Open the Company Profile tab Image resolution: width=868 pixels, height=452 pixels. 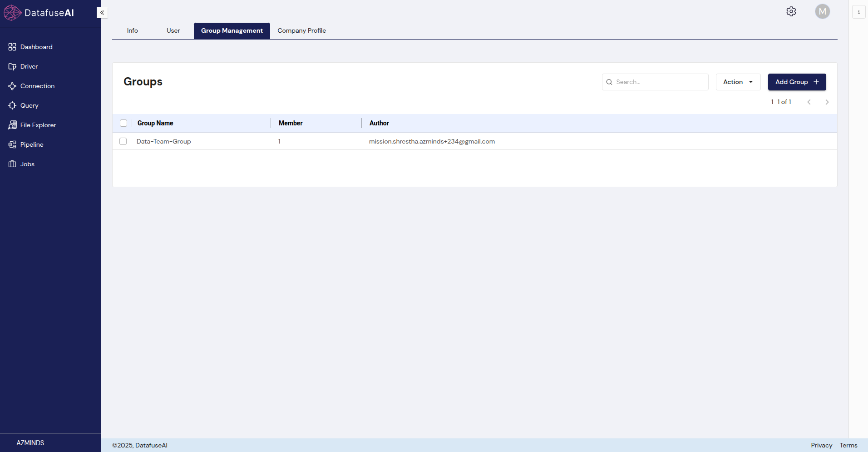pos(301,30)
